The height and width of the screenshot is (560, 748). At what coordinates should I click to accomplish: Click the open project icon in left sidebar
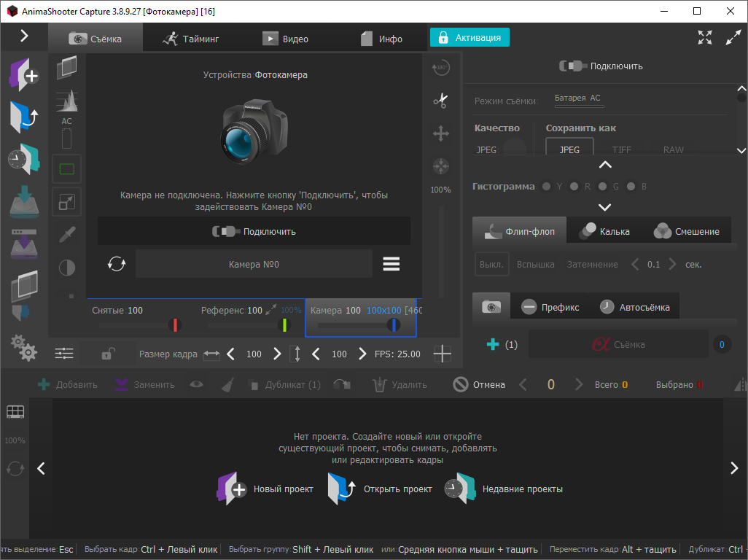24,117
